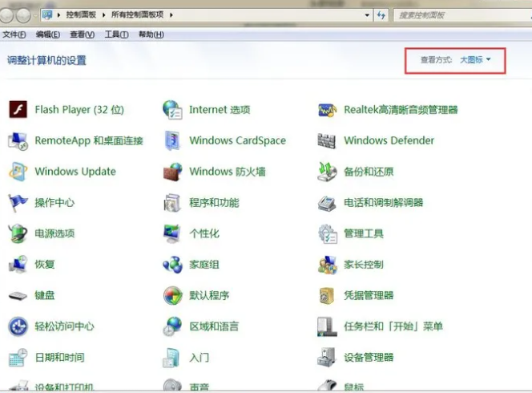Open the 电源选项 icon
The image size is (532, 393).
(18, 233)
